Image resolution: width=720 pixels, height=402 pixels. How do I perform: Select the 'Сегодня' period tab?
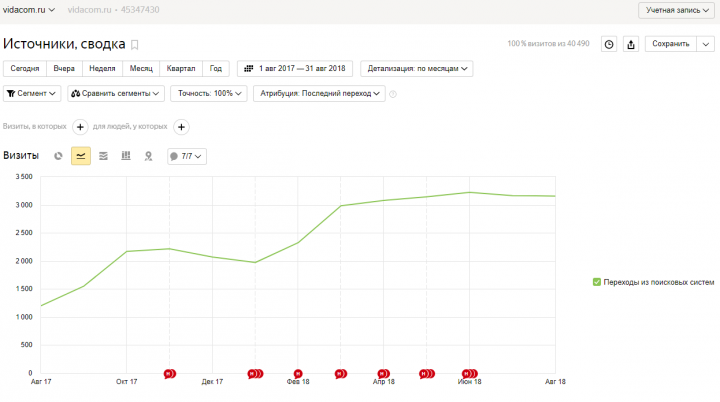25,68
